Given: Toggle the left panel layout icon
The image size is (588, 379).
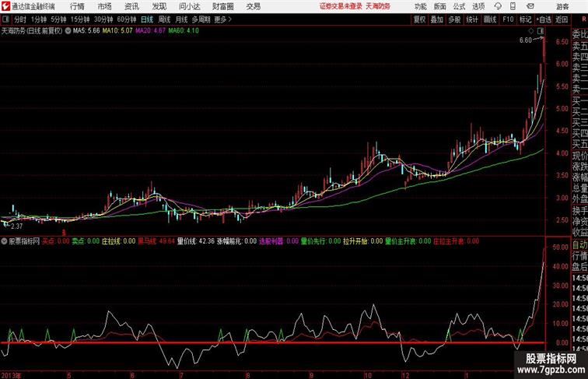Looking at the screenshot, I should [x=5, y=19].
